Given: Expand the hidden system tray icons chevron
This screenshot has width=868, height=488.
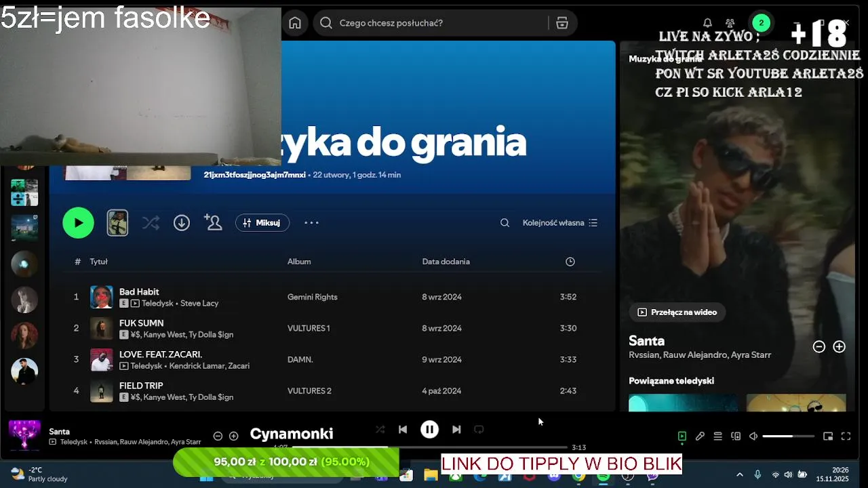Looking at the screenshot, I should (740, 474).
